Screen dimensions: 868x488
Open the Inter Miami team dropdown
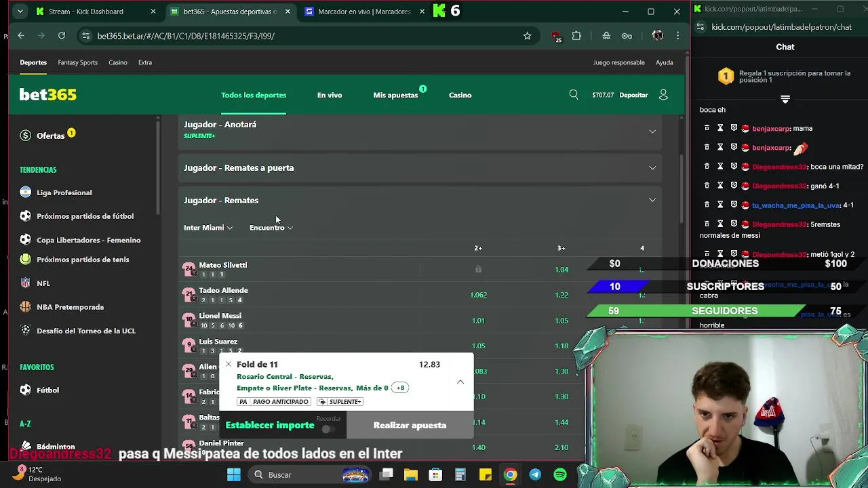[208, 228]
